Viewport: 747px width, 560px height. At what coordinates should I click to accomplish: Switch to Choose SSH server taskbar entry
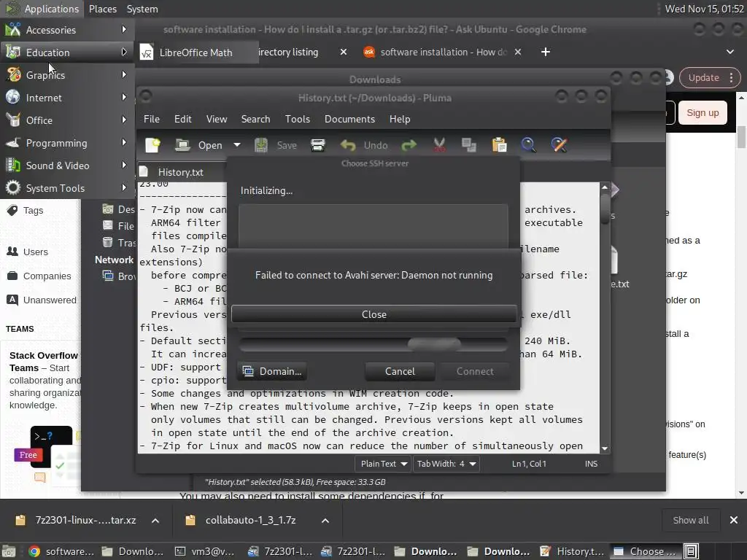click(645, 551)
